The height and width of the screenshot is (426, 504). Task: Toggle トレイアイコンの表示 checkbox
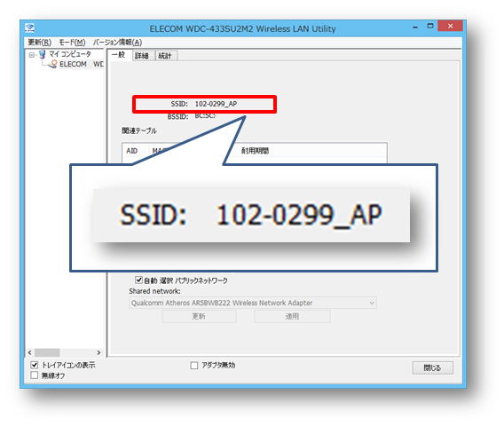35,365
